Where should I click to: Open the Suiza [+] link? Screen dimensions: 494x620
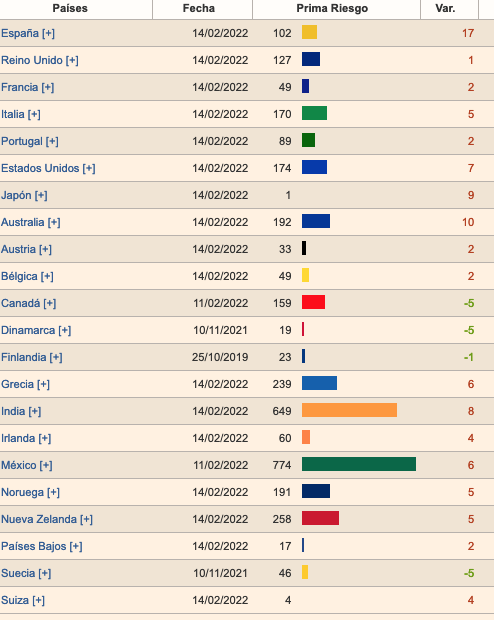(x=23, y=600)
